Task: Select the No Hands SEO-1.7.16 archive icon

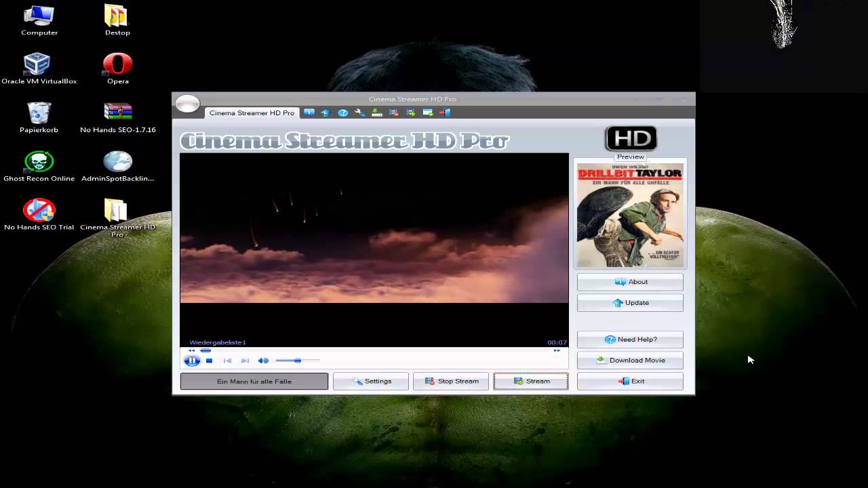Action: [x=118, y=117]
